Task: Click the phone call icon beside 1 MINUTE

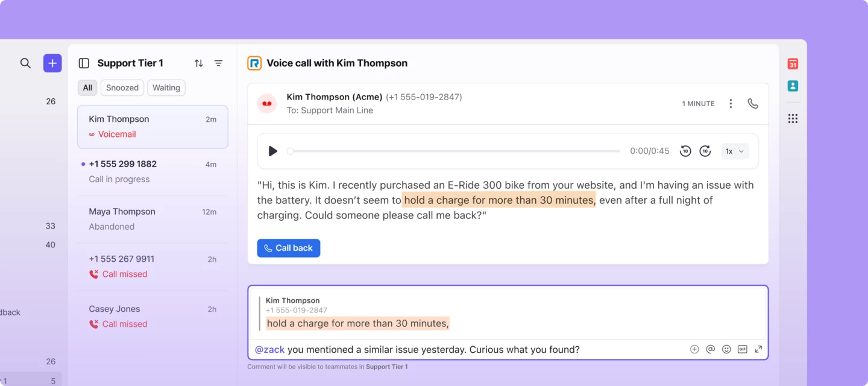Action: [753, 104]
